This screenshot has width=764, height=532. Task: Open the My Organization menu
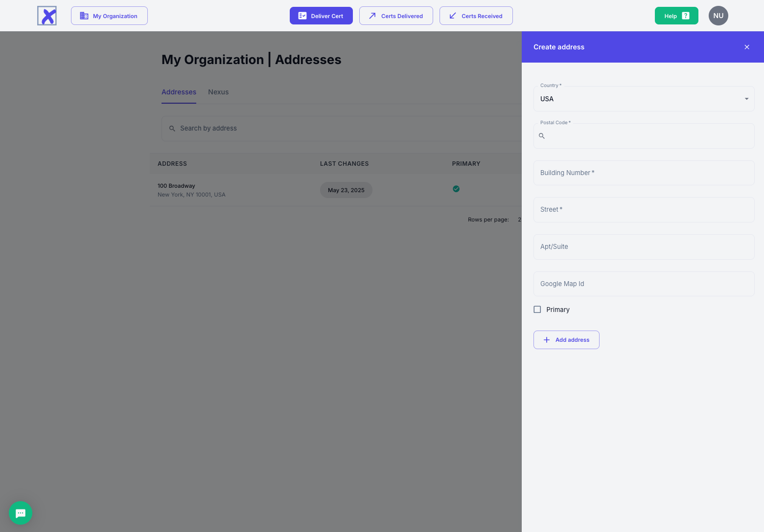point(109,16)
